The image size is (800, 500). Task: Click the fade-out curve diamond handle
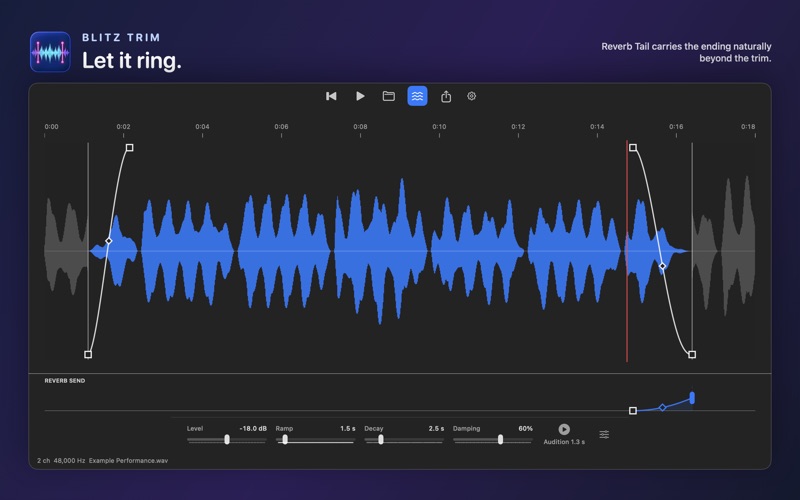tap(662, 266)
